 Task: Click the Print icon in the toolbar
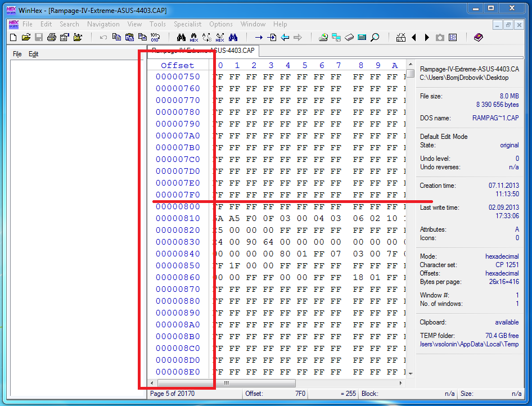(52, 37)
